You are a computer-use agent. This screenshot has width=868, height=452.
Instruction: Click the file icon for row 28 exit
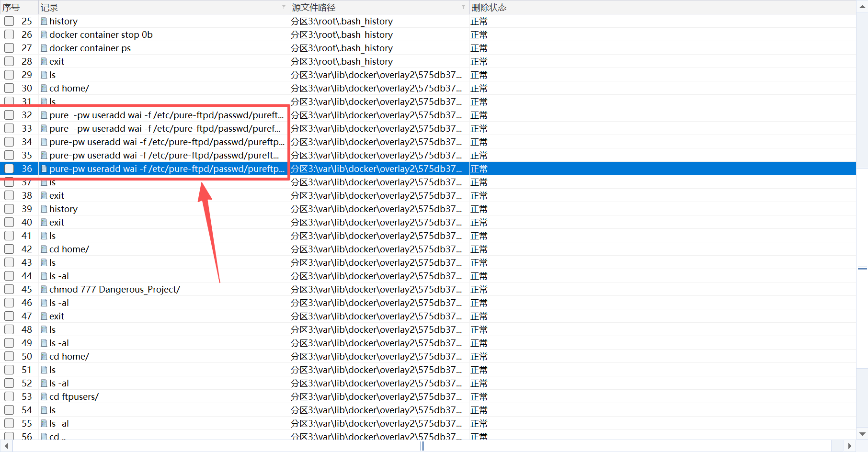click(44, 62)
